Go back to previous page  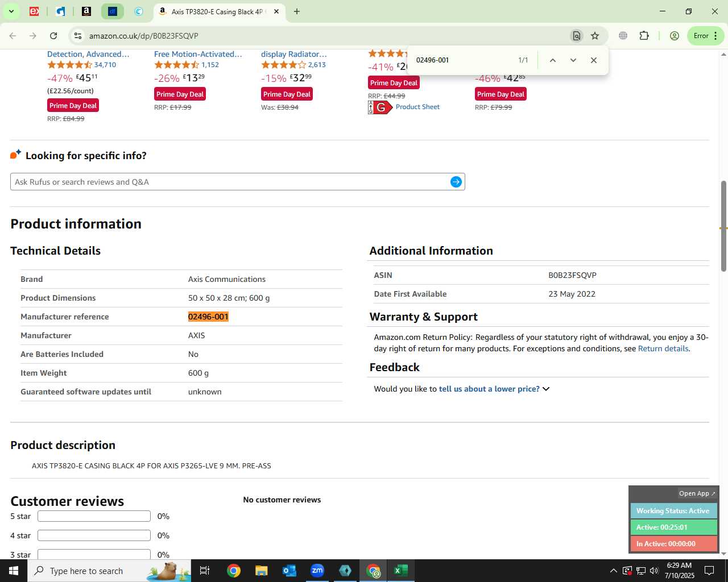click(x=13, y=36)
